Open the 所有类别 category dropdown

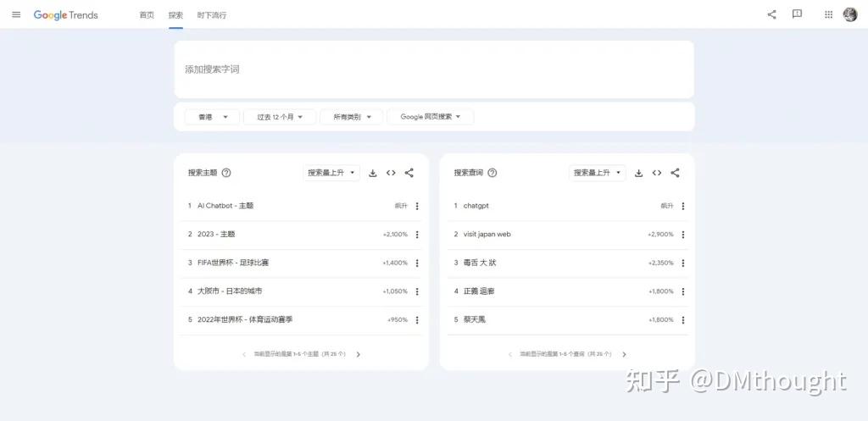(351, 117)
